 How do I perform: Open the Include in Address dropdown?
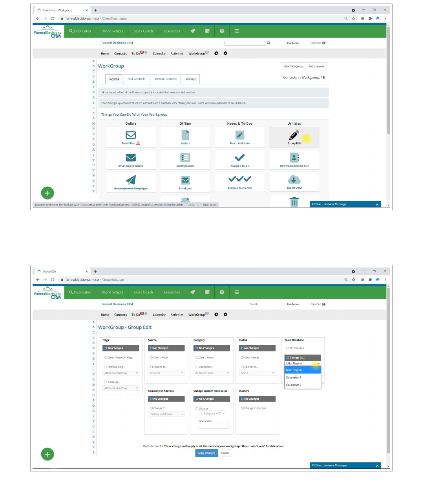click(166, 414)
